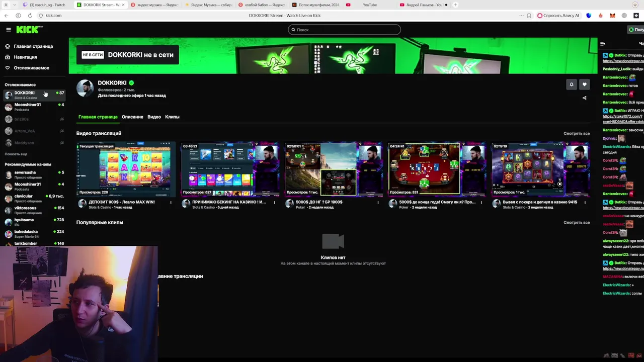Collapse the chat panel arrow icon

pyautogui.click(x=603, y=44)
